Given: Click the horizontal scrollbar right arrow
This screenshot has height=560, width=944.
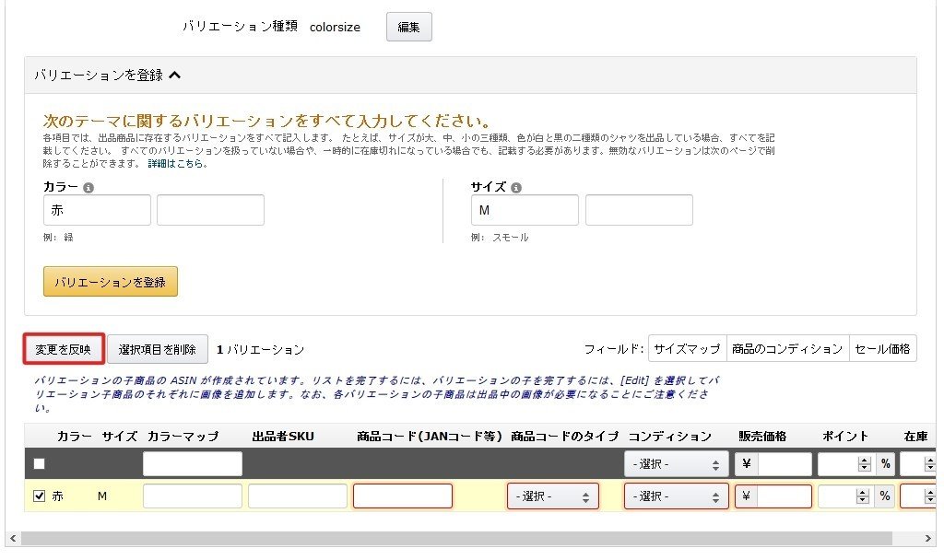Looking at the screenshot, I should (927, 538).
